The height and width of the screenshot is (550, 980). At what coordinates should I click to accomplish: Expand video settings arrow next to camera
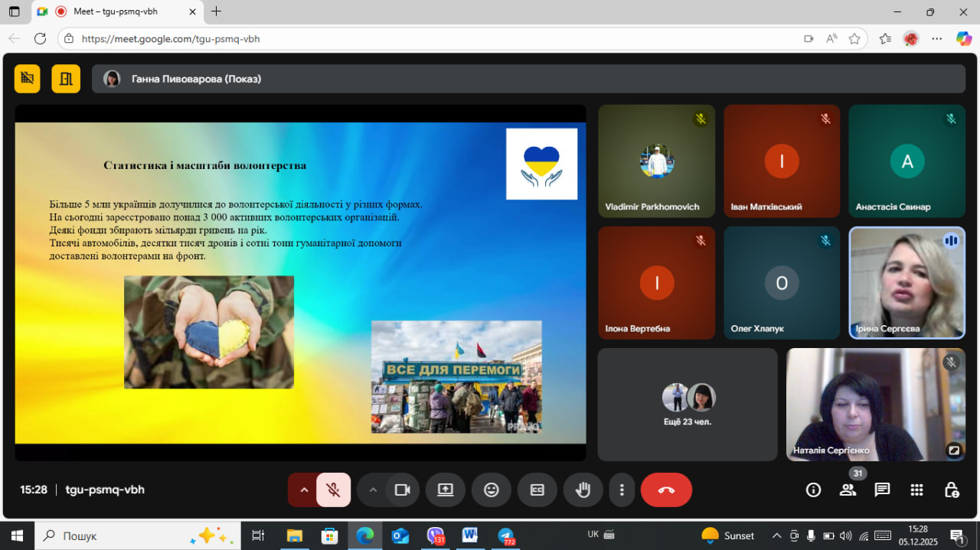[x=373, y=490]
